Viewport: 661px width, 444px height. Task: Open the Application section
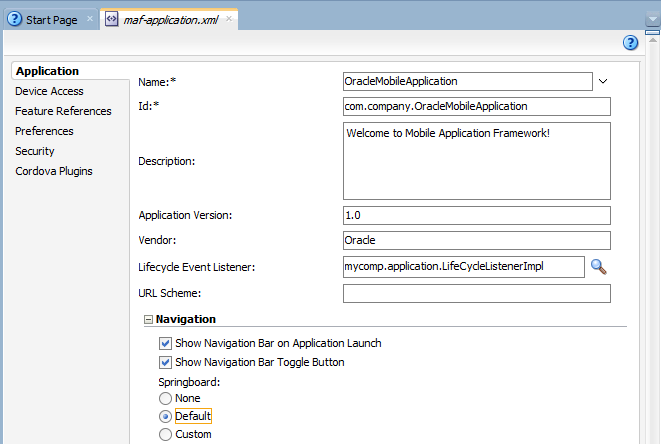point(48,71)
